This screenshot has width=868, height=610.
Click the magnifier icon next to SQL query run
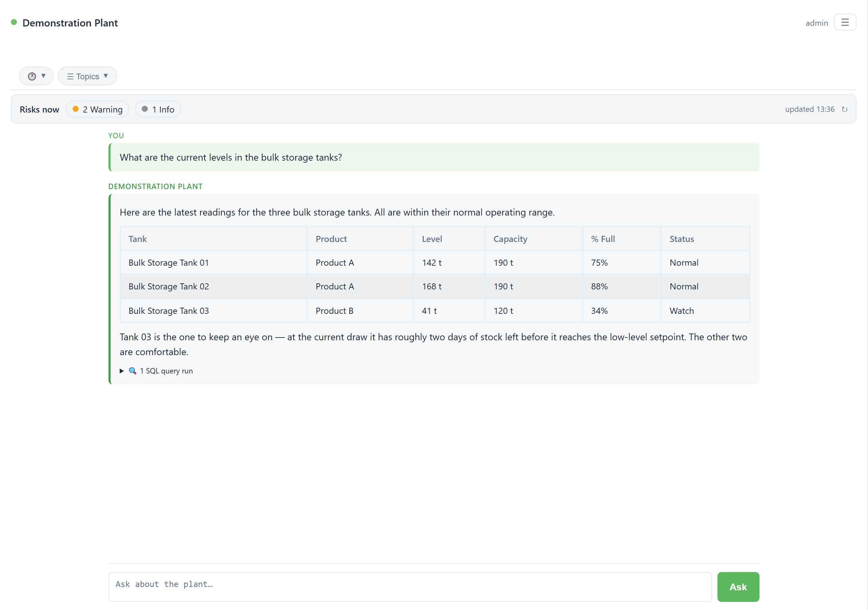point(132,371)
